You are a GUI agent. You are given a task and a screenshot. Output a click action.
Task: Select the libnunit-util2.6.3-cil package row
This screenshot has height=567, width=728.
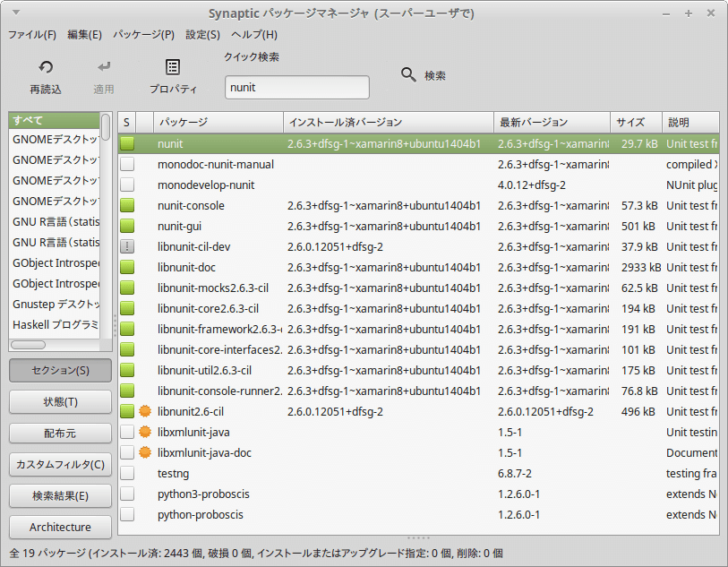click(418, 370)
